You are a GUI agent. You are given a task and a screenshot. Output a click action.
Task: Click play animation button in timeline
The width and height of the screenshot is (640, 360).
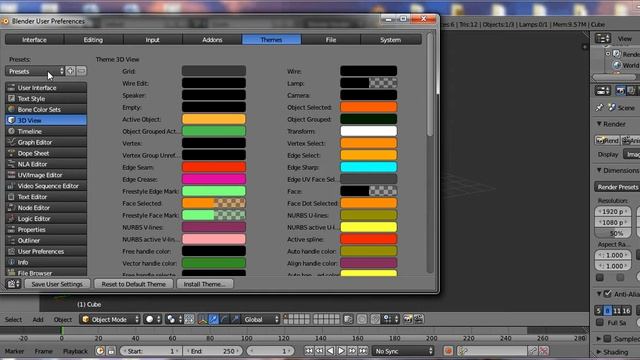(341, 351)
